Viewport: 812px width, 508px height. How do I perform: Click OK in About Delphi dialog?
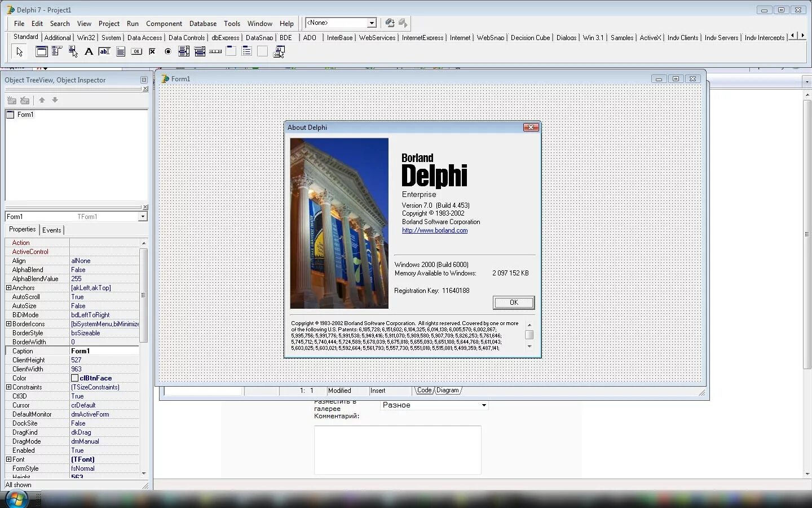click(514, 303)
